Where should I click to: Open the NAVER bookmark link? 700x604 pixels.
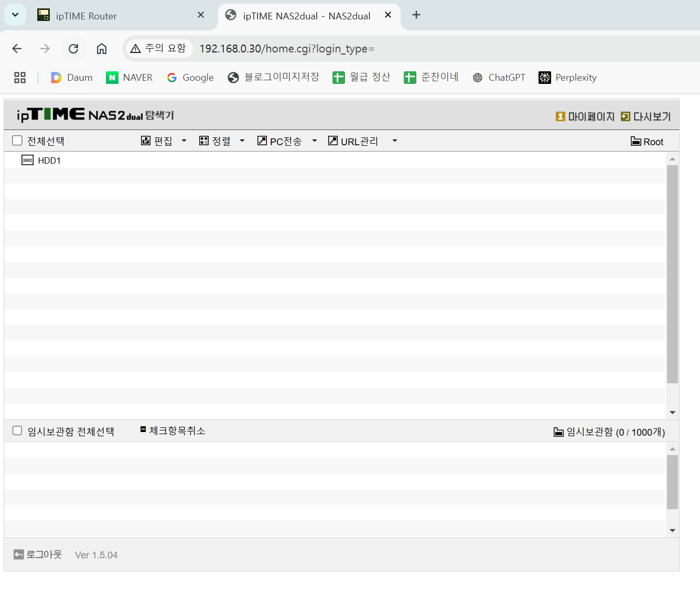tap(130, 78)
